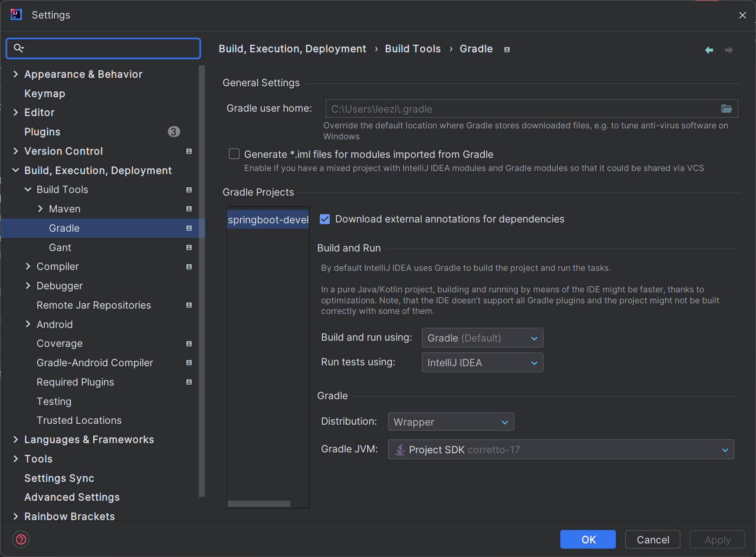Viewport: 756px width, 557px height.
Task: Close the Settings dialog
Action: coord(742,15)
